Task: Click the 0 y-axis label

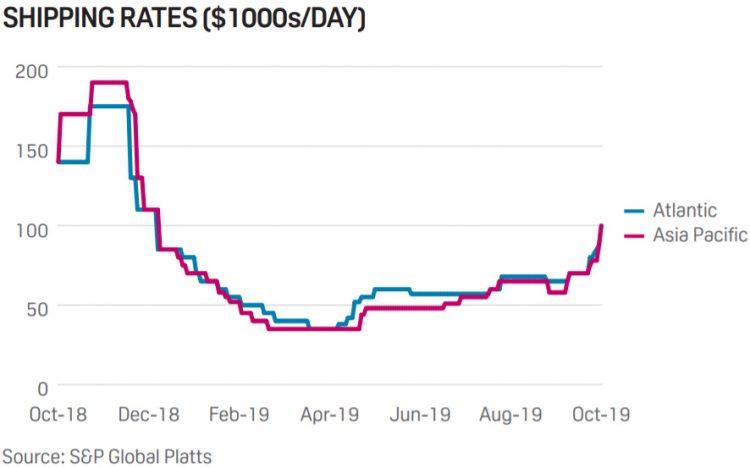Action: (42, 387)
